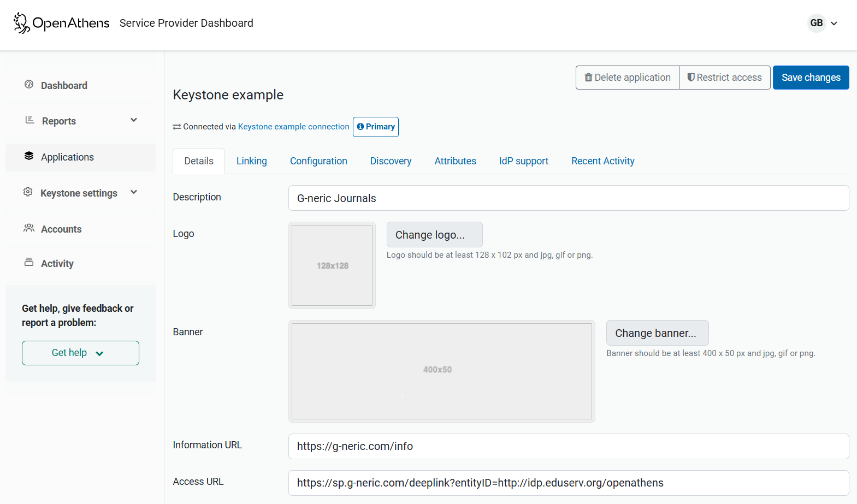Switch to the Configuration tab
Image resolution: width=857 pixels, height=504 pixels.
[318, 161]
